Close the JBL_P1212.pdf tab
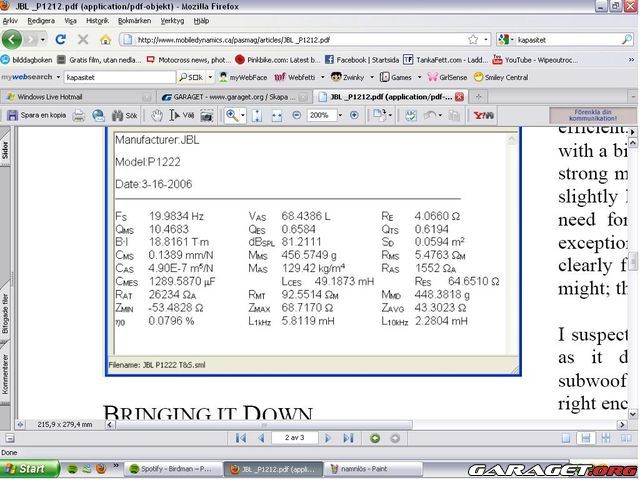The width and height of the screenshot is (640, 480). tap(459, 97)
